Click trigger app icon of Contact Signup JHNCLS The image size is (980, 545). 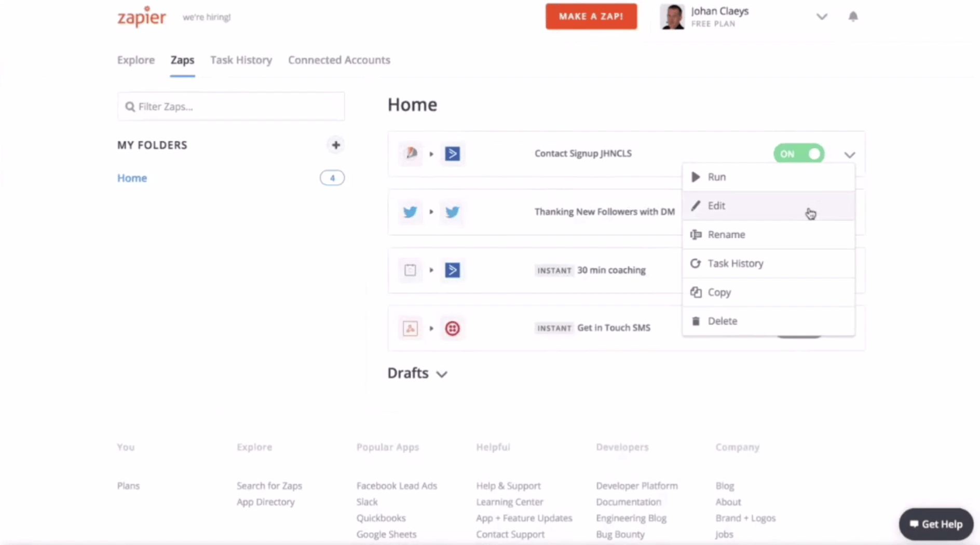pyautogui.click(x=411, y=154)
